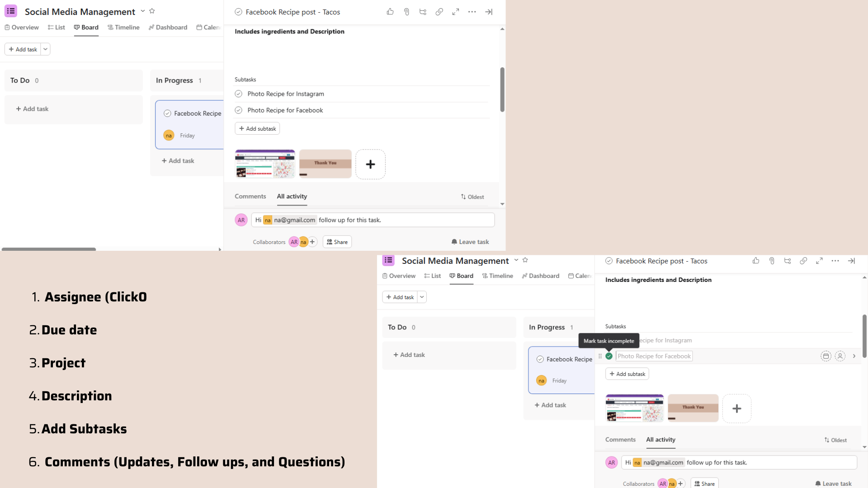Click the Add subtask button in top pane
This screenshot has width=868, height=488.
click(257, 129)
